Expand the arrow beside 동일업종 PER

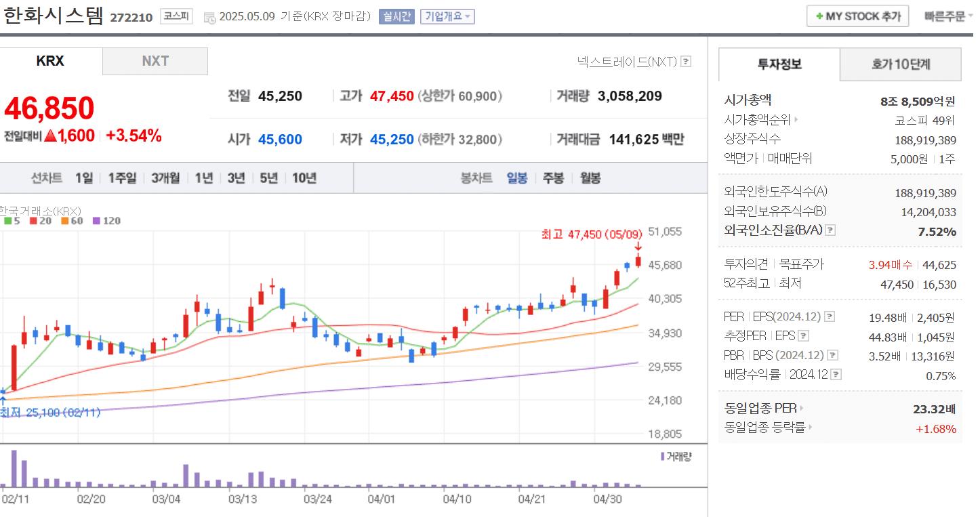(x=802, y=409)
